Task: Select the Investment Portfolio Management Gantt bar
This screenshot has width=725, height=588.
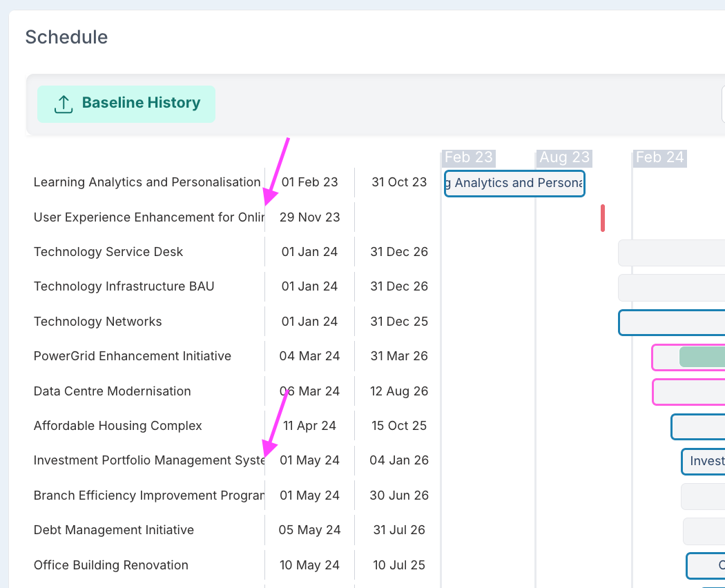Action: 703,461
